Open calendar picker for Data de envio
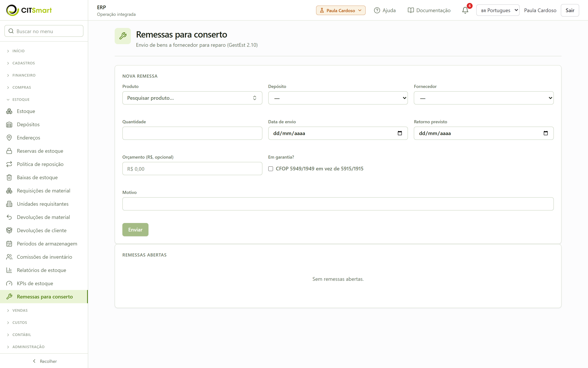The width and height of the screenshot is (588, 368). (x=400, y=133)
